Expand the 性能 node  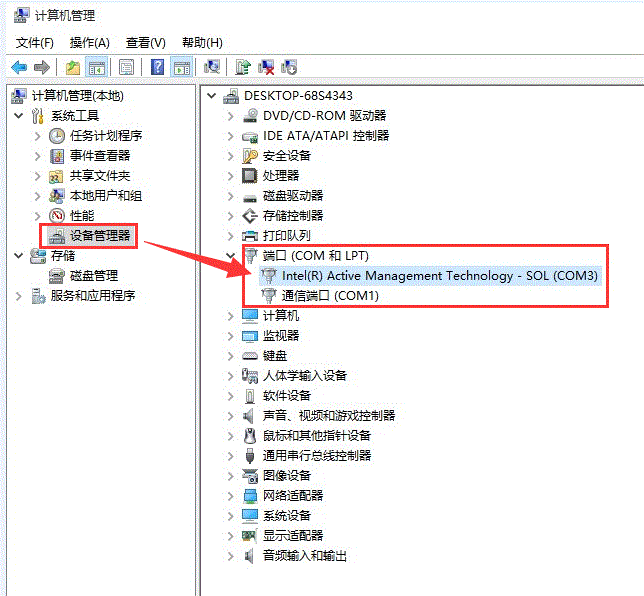tap(37, 216)
